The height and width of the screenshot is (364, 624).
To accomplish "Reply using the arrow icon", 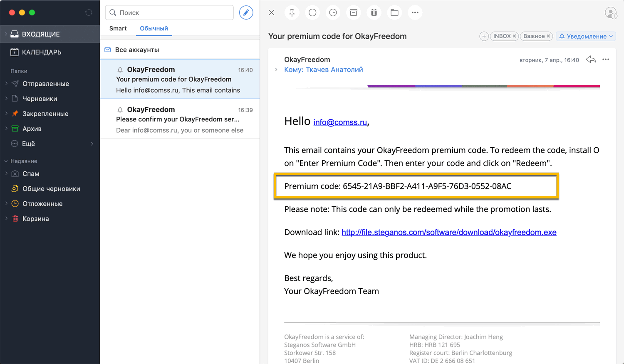I will coord(591,59).
